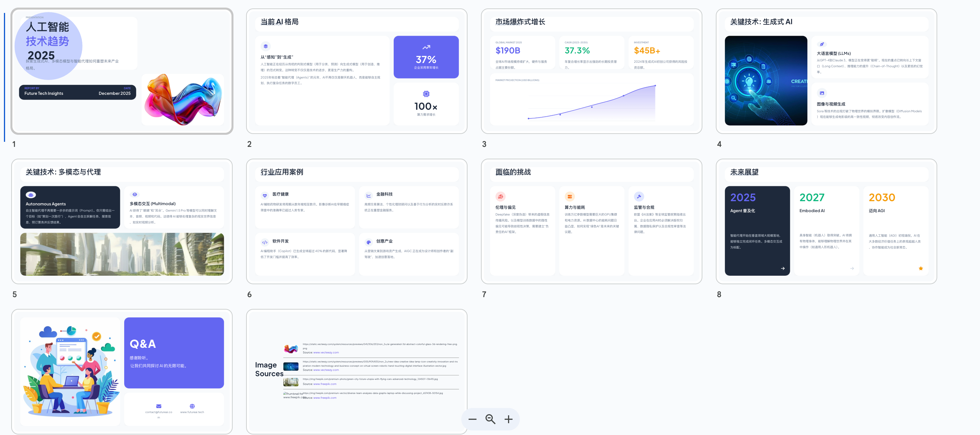
Task: Click the orange star icon on the 2030 card
Action: pos(921,268)
